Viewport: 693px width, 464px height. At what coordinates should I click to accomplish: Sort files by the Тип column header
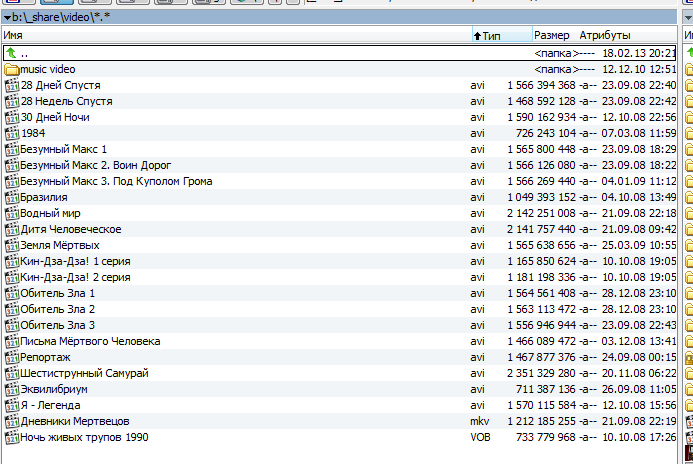(502, 35)
